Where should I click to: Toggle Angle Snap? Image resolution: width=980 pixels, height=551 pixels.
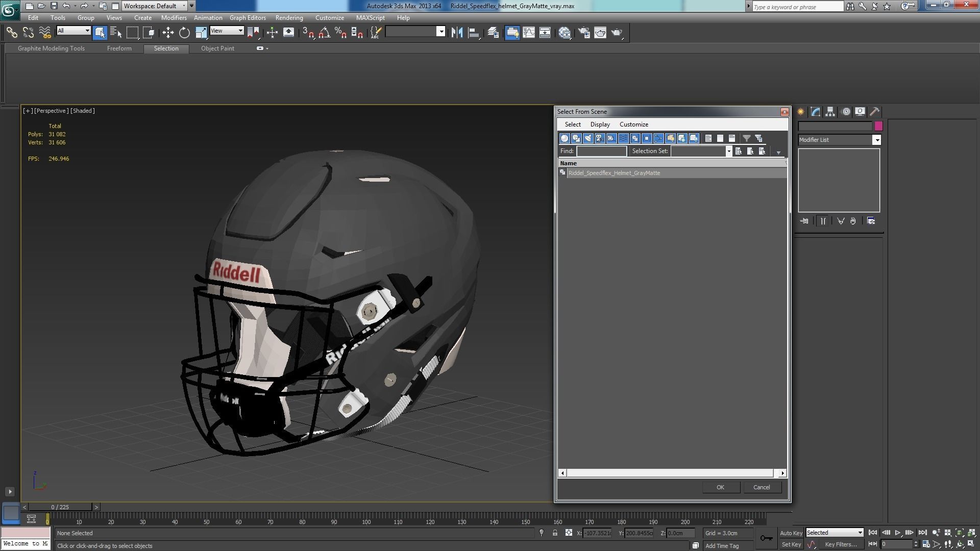324,33
